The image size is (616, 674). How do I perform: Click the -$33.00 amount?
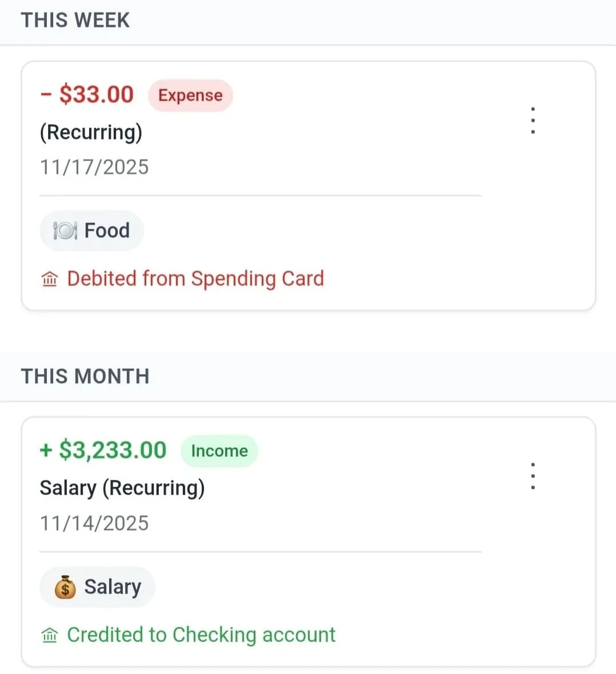87,94
